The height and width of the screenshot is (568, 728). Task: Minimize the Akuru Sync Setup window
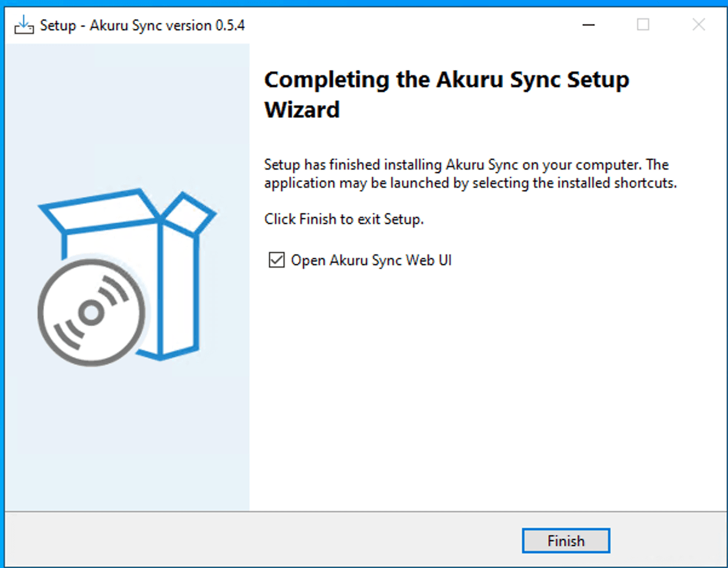[588, 25]
